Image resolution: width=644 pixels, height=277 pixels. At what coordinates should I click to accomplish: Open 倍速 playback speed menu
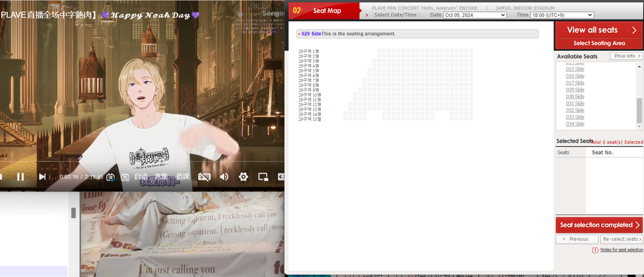183,177
